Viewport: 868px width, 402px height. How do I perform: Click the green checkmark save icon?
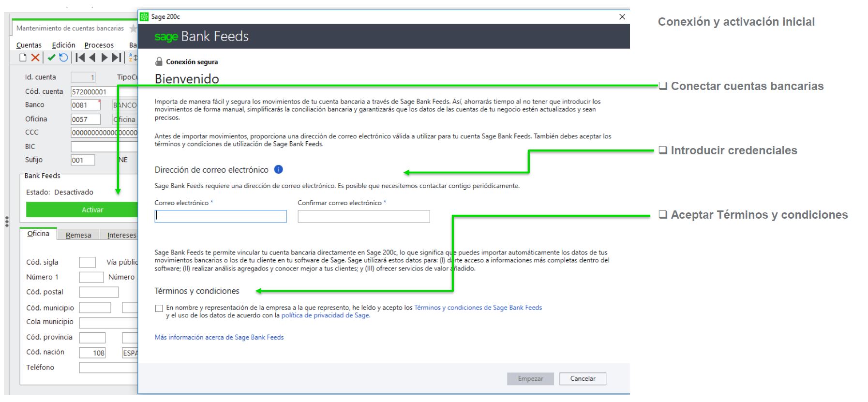51,58
